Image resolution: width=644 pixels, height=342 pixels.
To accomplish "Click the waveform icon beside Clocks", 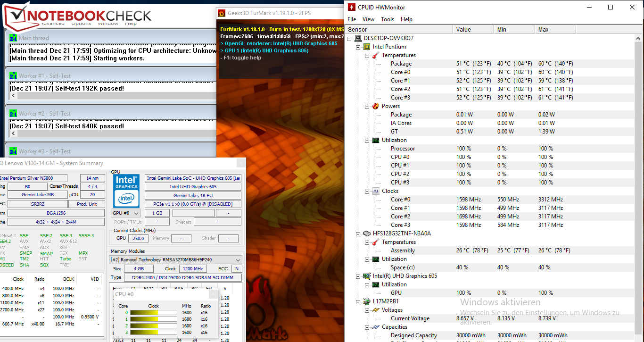I will point(376,191).
